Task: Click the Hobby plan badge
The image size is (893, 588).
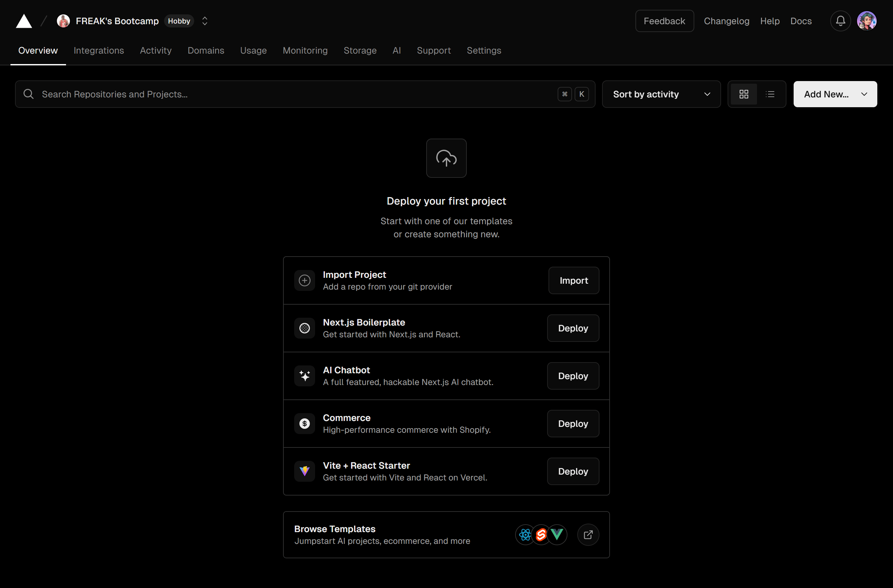Action: [x=179, y=21]
